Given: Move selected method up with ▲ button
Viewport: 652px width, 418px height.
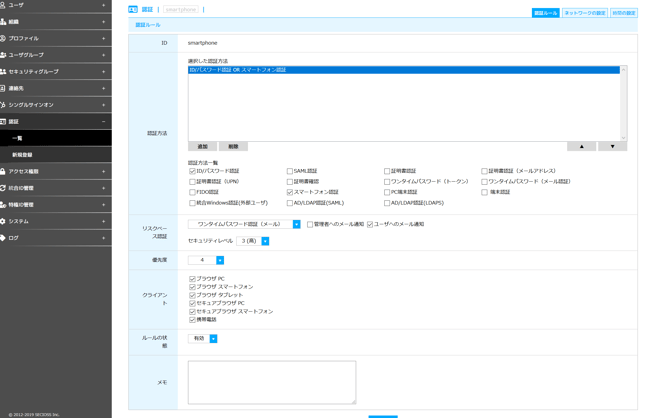Looking at the screenshot, I should tap(581, 146).
